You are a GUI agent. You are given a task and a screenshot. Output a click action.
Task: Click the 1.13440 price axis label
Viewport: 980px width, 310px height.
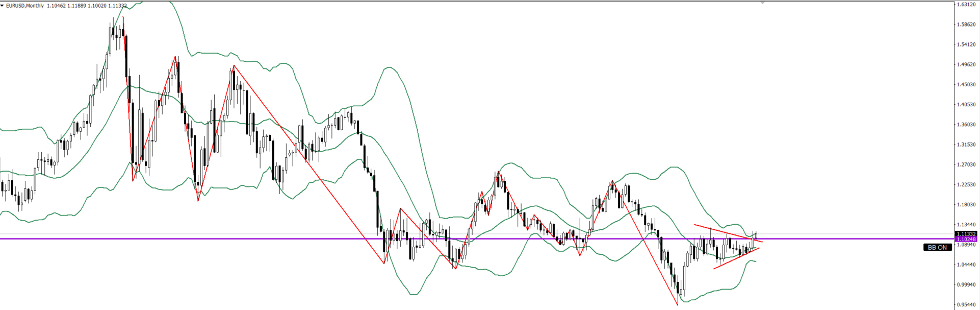966,225
